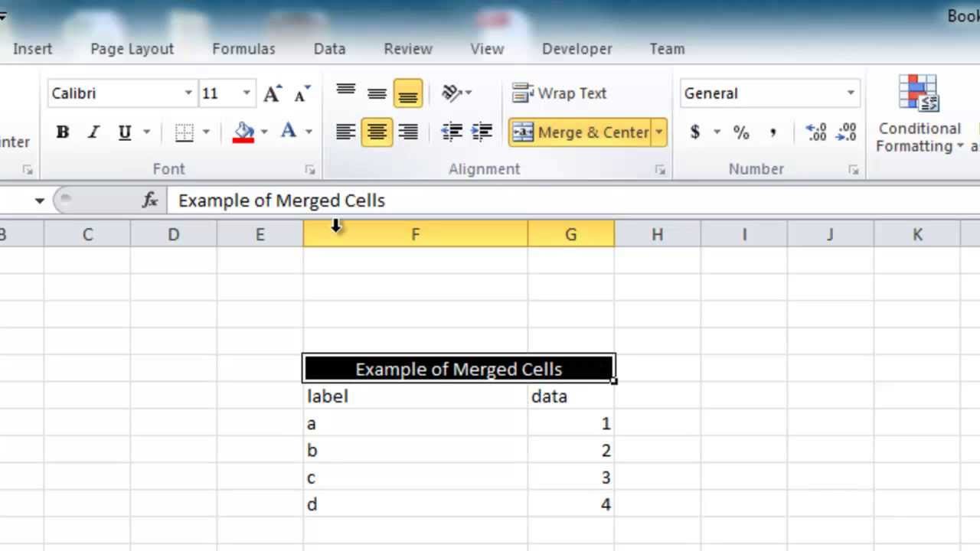
Task: Go to the Review tab
Action: point(408,48)
